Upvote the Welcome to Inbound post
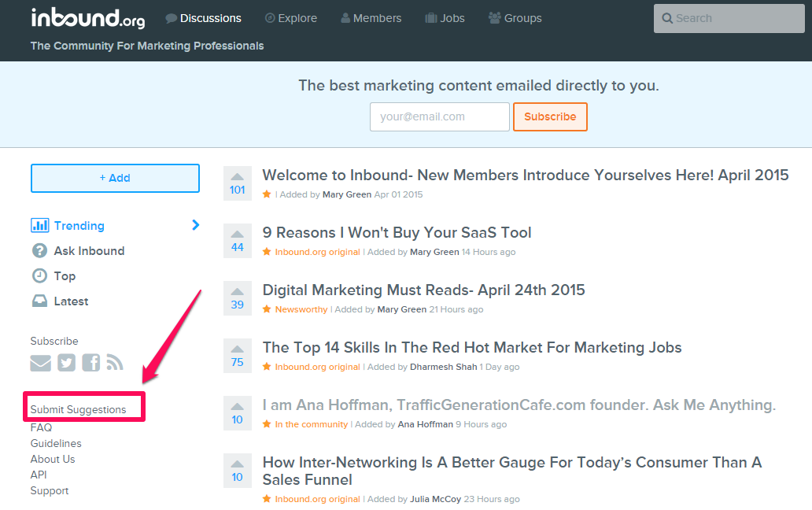Screen dimensions: 812x510 pos(237,176)
